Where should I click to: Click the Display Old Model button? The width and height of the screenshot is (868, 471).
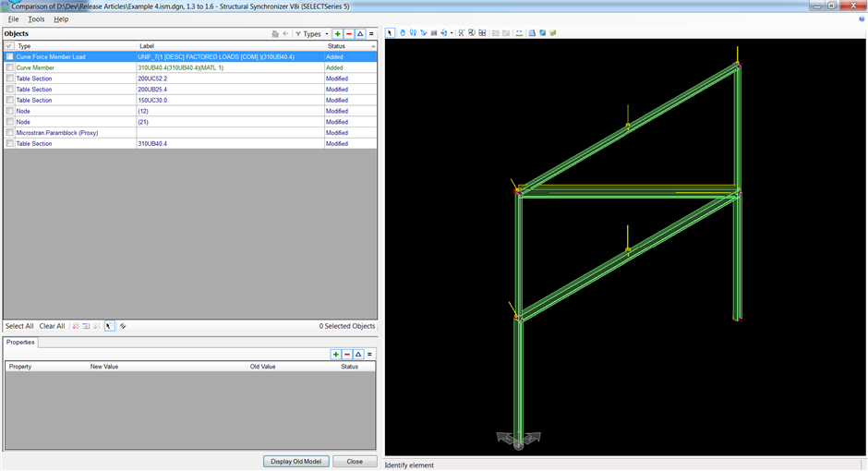[x=295, y=461]
